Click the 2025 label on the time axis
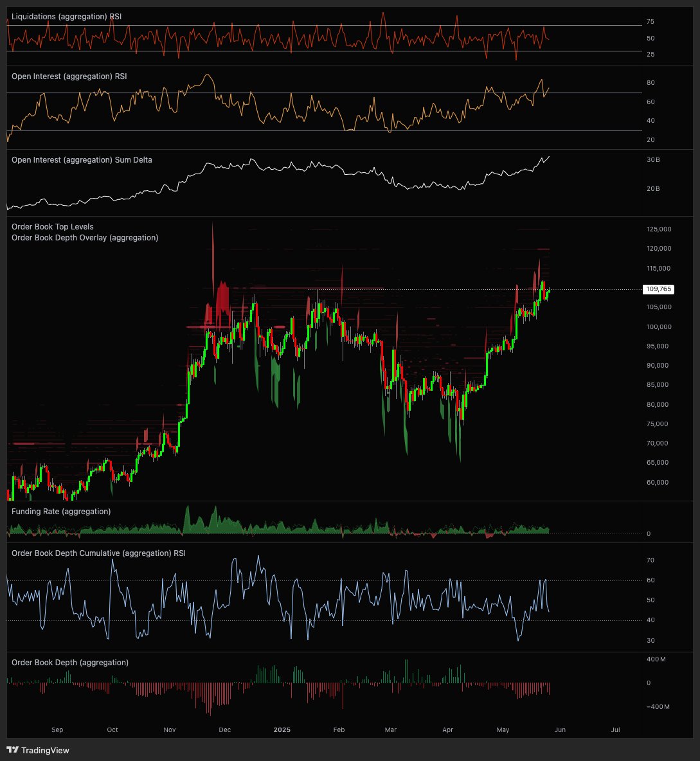700x761 pixels. click(283, 730)
